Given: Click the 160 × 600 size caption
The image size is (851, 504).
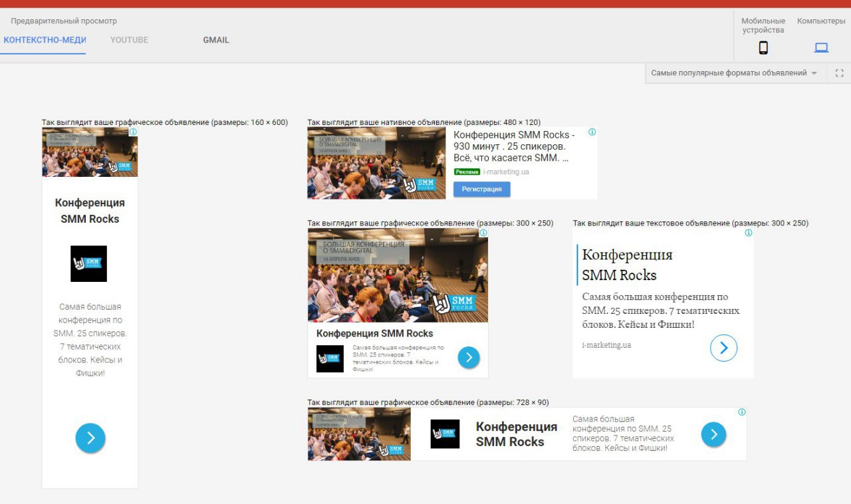Looking at the screenshot, I should pyautogui.click(x=165, y=122).
